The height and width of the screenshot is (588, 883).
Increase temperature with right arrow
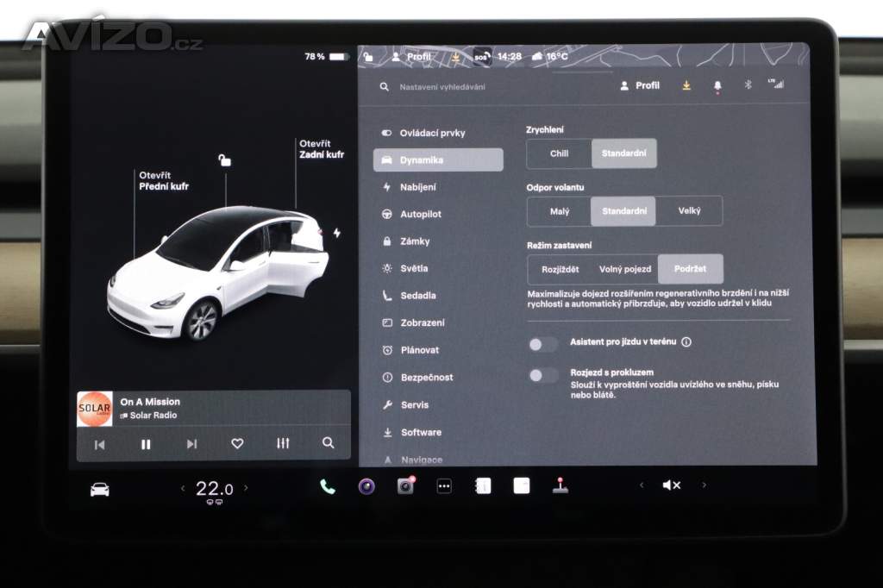246,488
